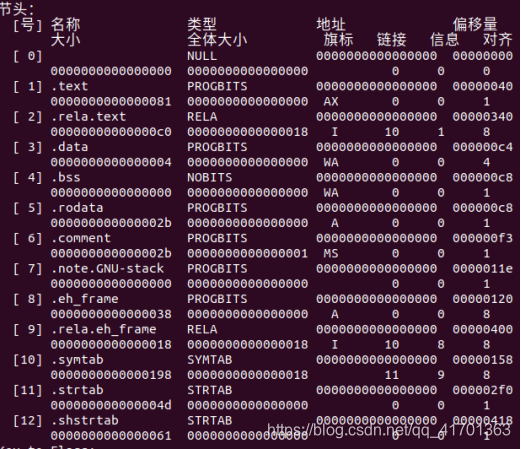Image resolution: width=521 pixels, height=449 pixels.
Task: Click the NOBITS type of .bss
Action: coord(210,177)
